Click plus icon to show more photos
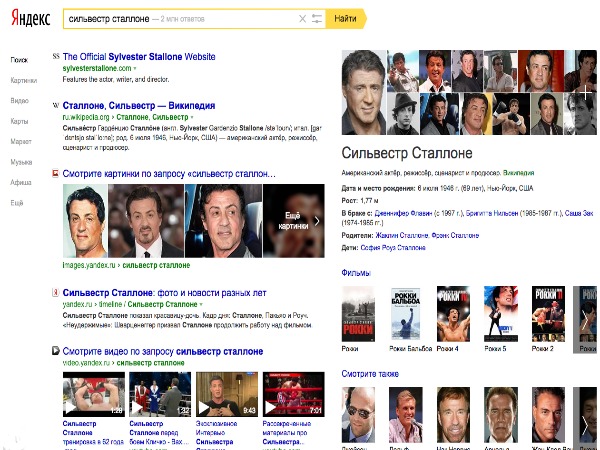 click(x=585, y=92)
